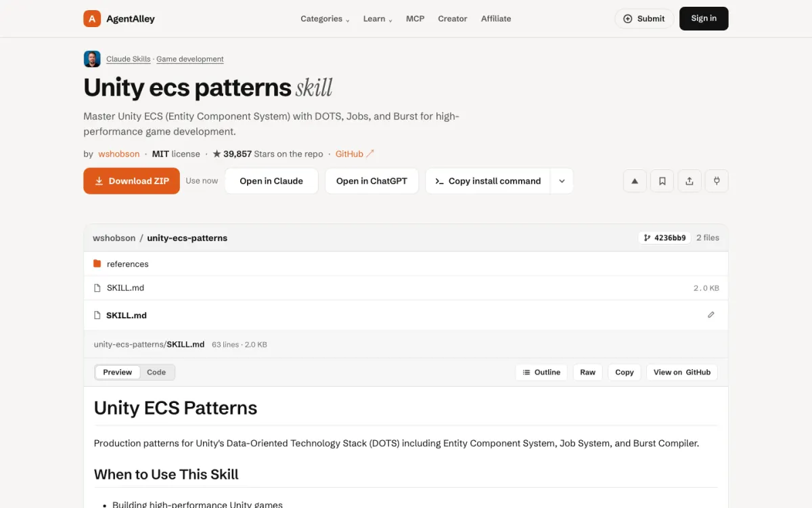The height and width of the screenshot is (508, 812).
Task: Click the Submit button
Action: pos(644,19)
